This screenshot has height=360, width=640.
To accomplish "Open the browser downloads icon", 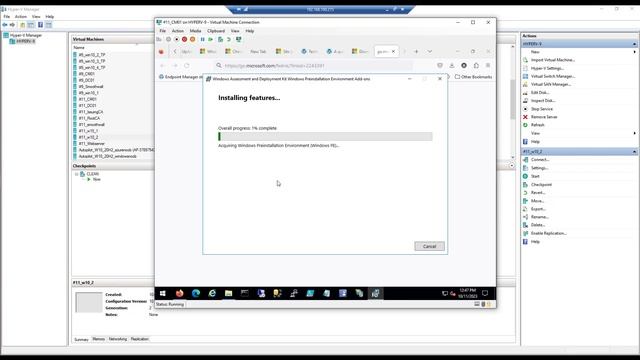I will [x=452, y=65].
